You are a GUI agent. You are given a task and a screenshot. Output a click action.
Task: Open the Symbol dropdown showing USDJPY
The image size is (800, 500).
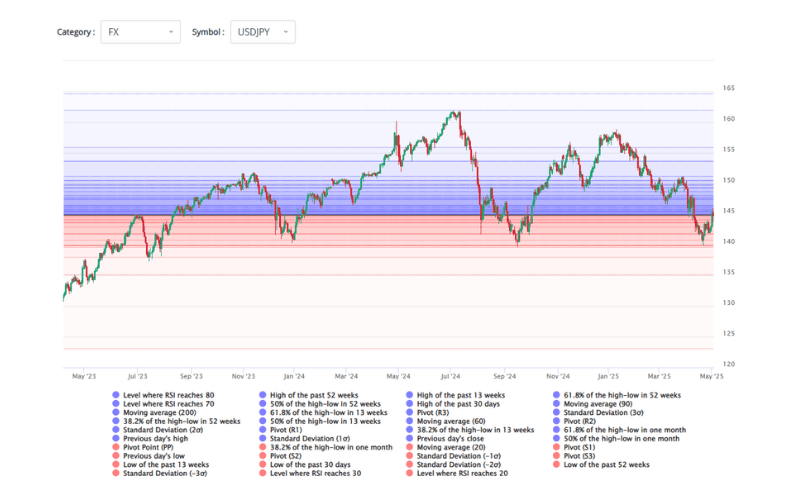(x=263, y=32)
